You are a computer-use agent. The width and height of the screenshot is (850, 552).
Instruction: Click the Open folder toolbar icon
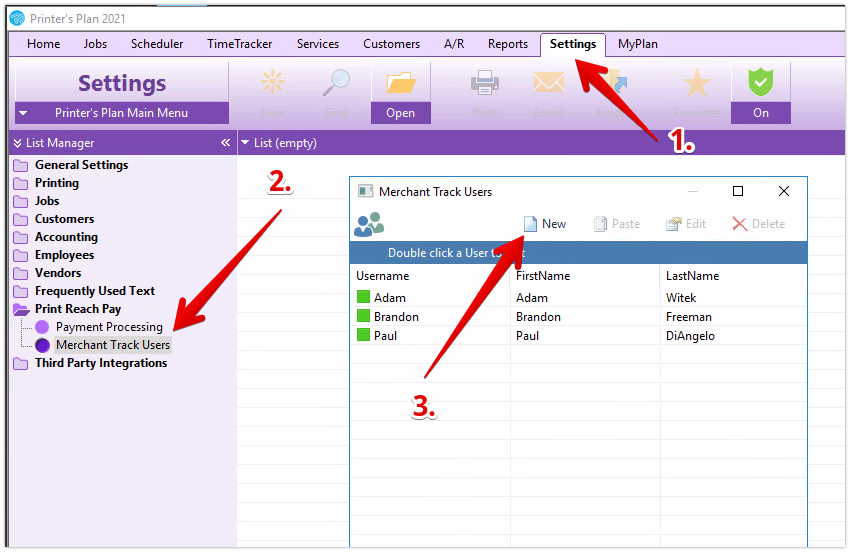(401, 83)
